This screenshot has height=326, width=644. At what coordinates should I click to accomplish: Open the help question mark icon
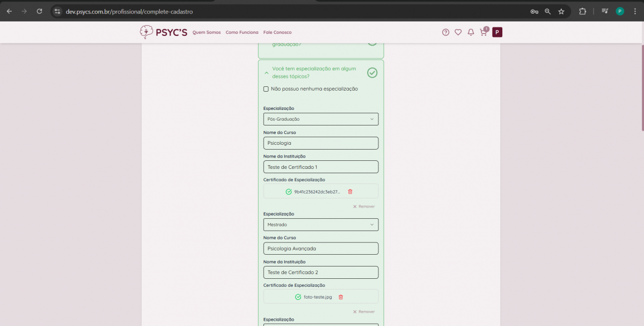click(x=445, y=32)
